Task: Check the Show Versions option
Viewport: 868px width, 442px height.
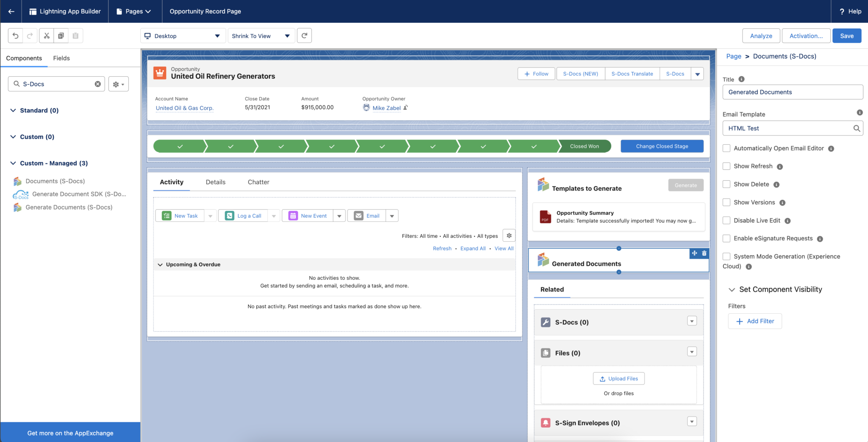Action: (x=726, y=202)
